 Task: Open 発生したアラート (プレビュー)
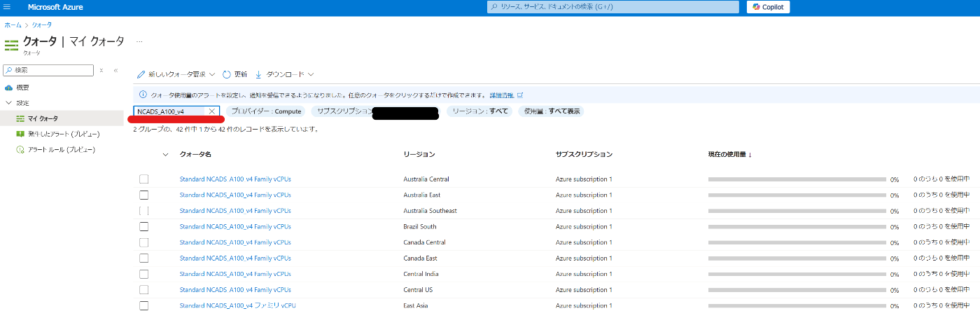[64, 134]
